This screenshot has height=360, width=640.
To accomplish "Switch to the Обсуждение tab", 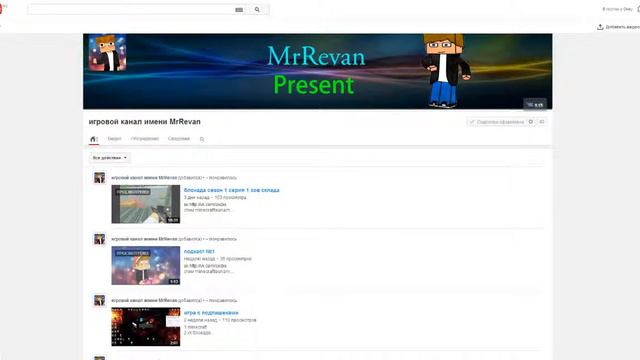I will pyautogui.click(x=145, y=139).
